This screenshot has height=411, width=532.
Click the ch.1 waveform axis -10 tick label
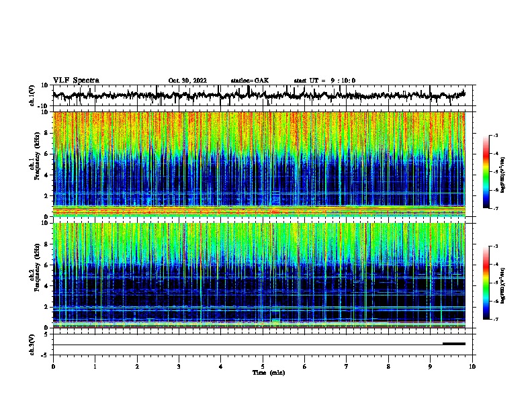pos(44,106)
